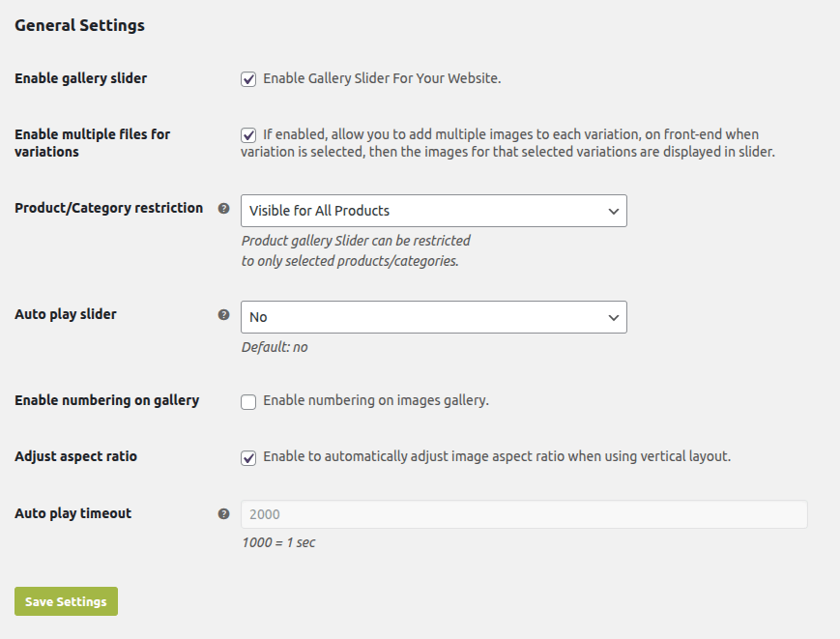The image size is (840, 639).
Task: Click help icon beside Product/Category restriction
Action: 224,208
